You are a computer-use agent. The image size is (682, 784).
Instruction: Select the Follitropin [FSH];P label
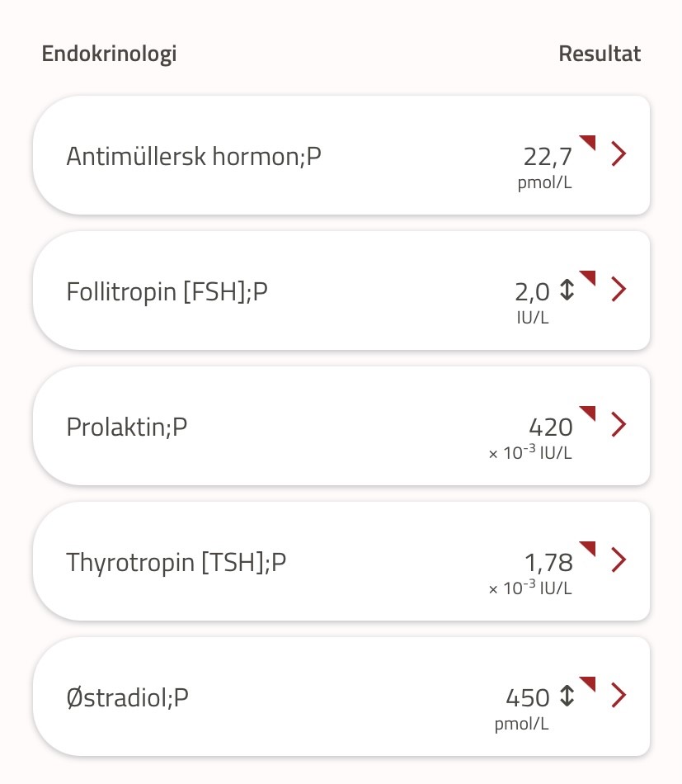coord(167,291)
